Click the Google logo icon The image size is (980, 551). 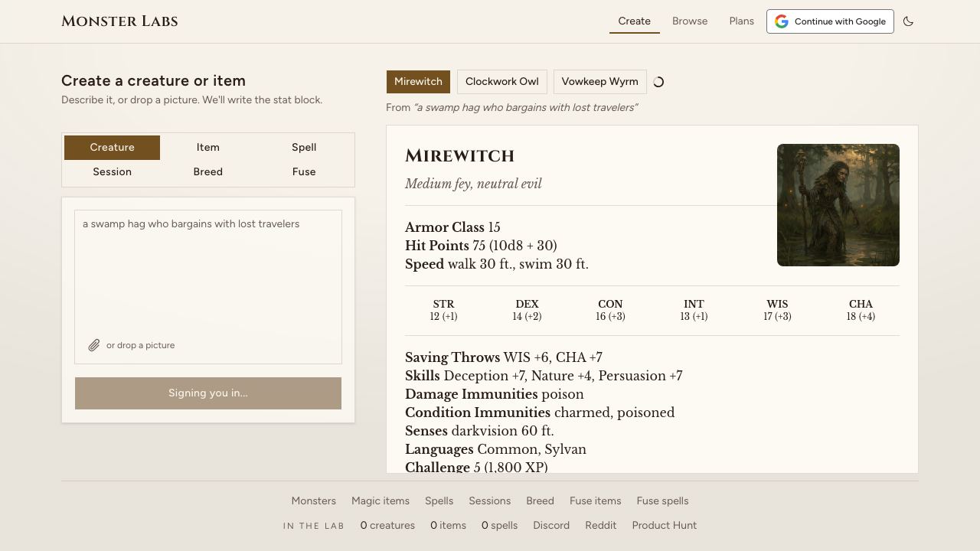click(782, 21)
